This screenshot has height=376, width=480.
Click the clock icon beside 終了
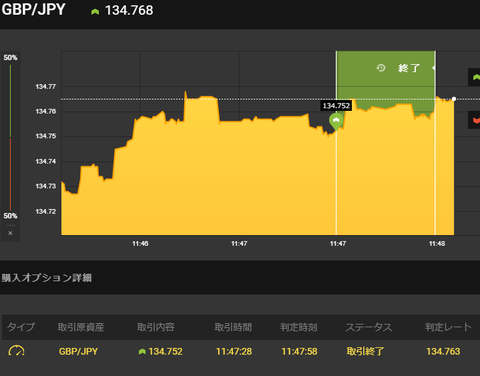coord(381,68)
